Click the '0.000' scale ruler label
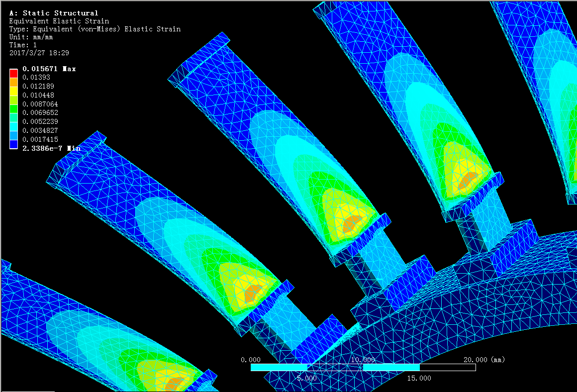This screenshot has width=577, height=392. click(x=251, y=360)
